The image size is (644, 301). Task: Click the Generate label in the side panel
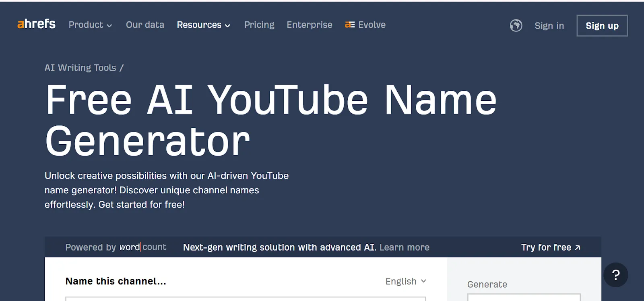[487, 284]
